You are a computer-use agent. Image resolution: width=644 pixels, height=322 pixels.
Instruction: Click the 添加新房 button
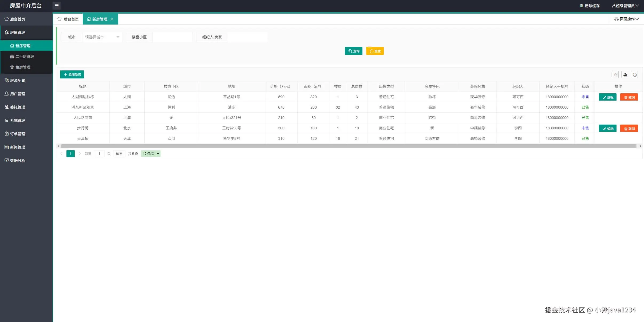[x=72, y=75]
